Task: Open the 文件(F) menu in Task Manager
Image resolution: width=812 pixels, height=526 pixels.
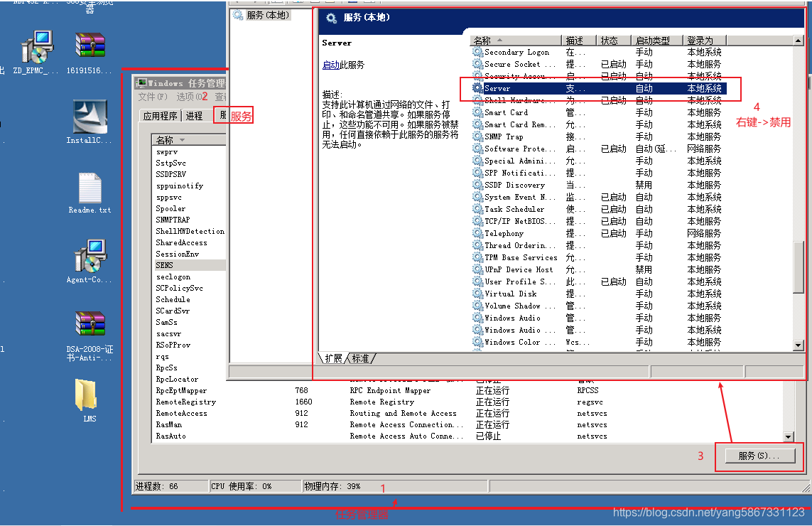Action: [x=153, y=97]
